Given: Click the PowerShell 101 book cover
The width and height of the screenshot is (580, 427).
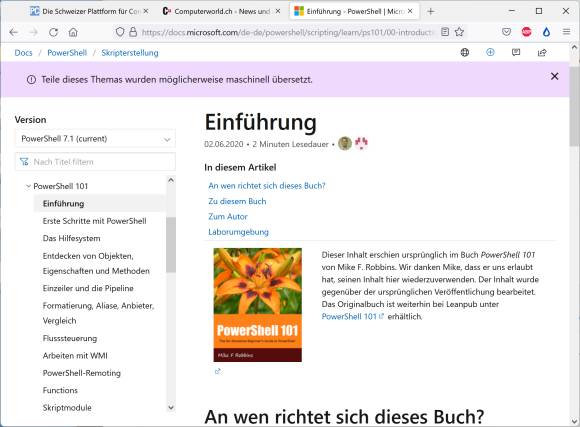Looking at the screenshot, I should [257, 305].
